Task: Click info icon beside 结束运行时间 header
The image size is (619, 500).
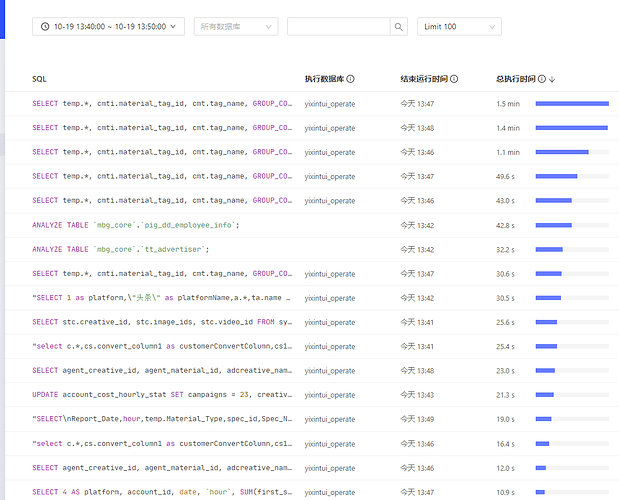Action: [x=454, y=79]
